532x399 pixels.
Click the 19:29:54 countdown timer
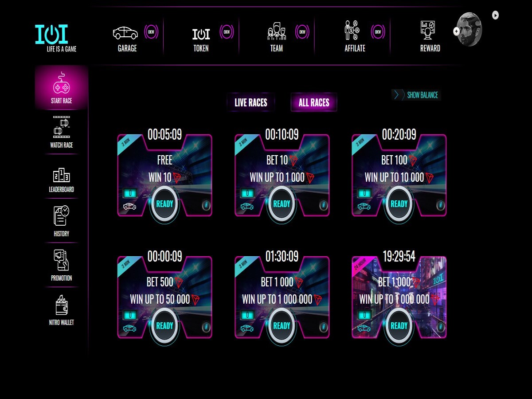click(399, 256)
